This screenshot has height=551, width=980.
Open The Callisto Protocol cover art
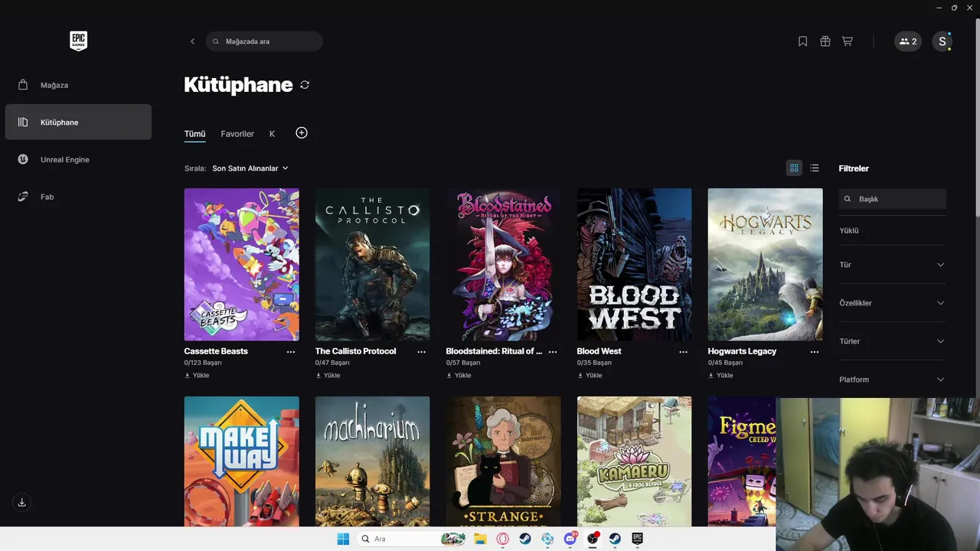(373, 264)
